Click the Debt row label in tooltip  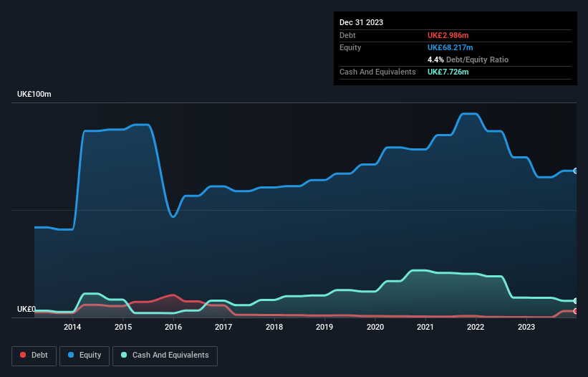pyautogui.click(x=347, y=35)
